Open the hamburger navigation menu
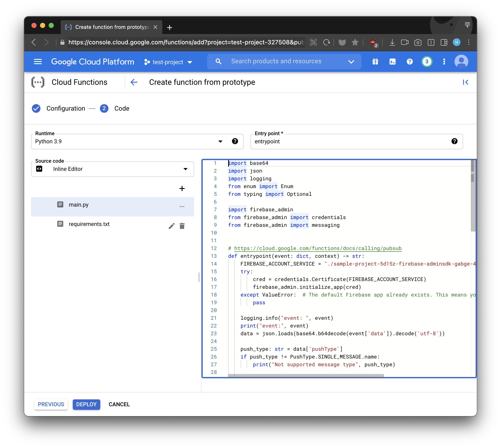501x448 pixels. (x=38, y=62)
